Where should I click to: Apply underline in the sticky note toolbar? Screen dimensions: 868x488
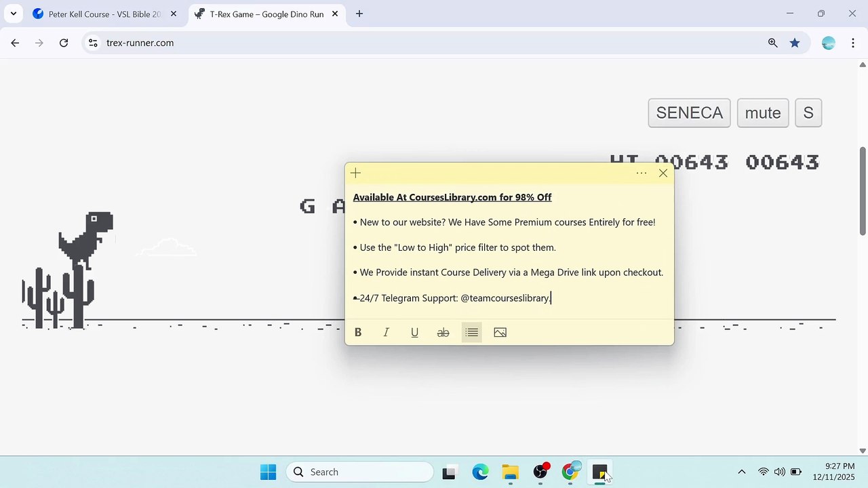[414, 332]
